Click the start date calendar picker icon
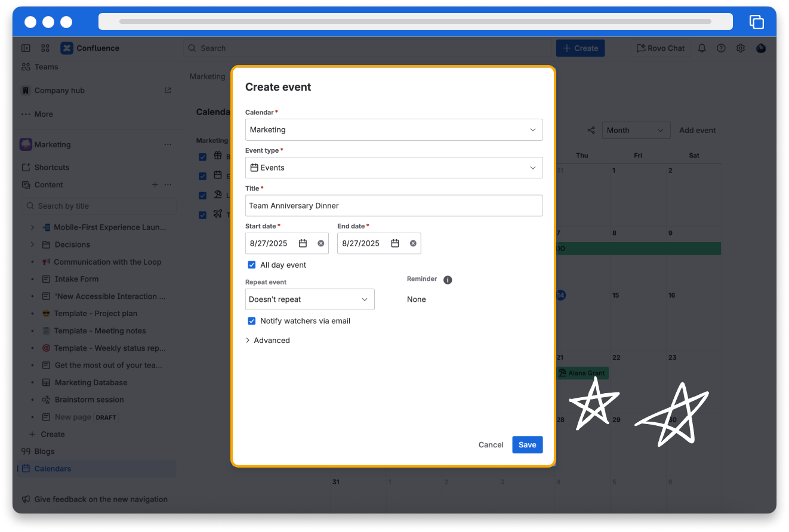This screenshot has height=532, width=789. (303, 243)
